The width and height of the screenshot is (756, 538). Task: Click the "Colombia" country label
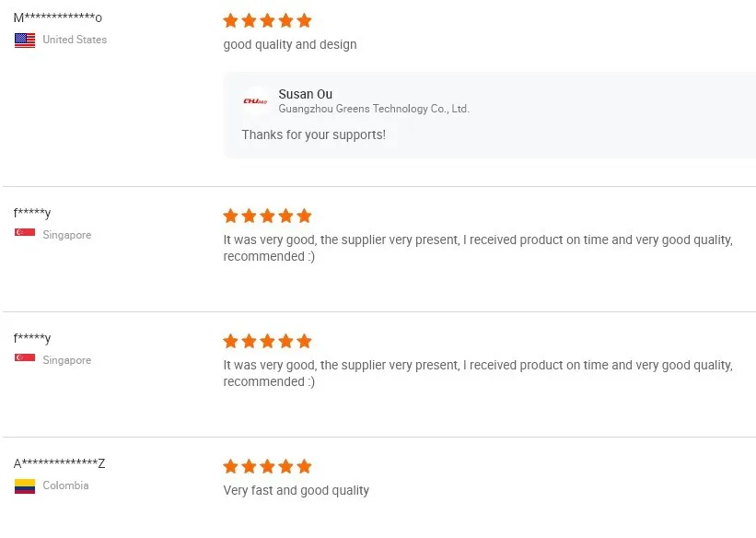(65, 485)
